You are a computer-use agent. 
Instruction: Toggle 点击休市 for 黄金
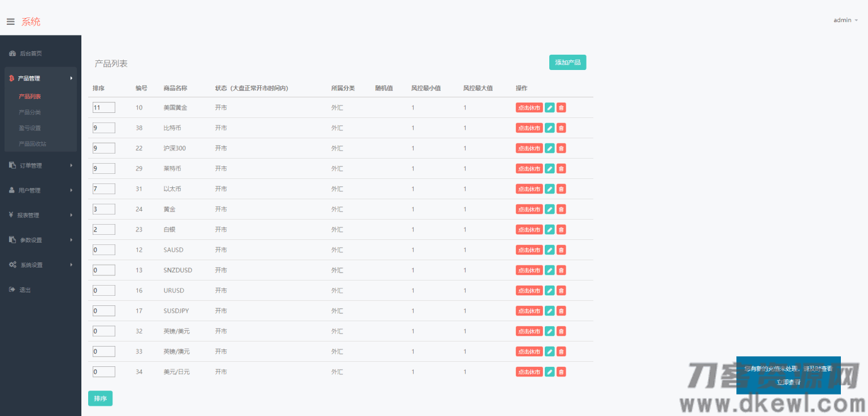[529, 209]
